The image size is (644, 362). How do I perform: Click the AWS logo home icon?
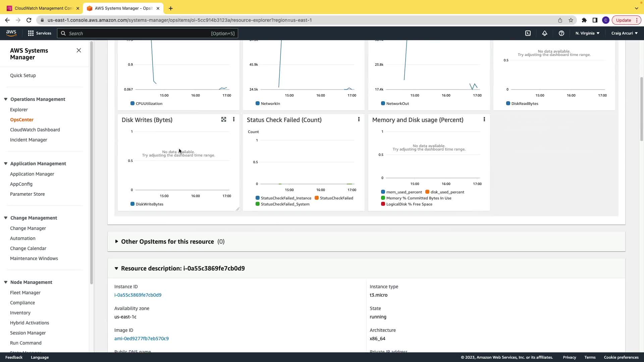click(x=11, y=33)
